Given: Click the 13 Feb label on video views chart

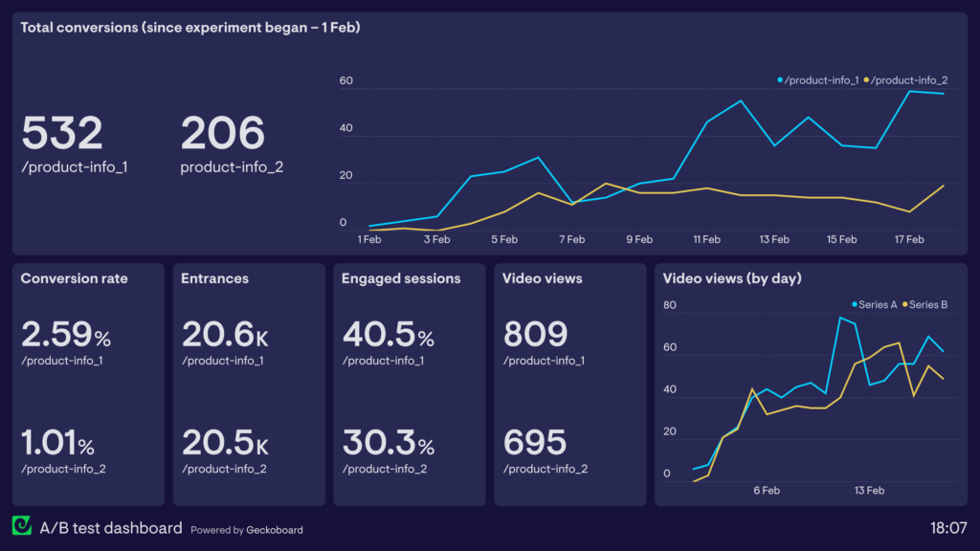Looking at the screenshot, I should click(x=869, y=490).
